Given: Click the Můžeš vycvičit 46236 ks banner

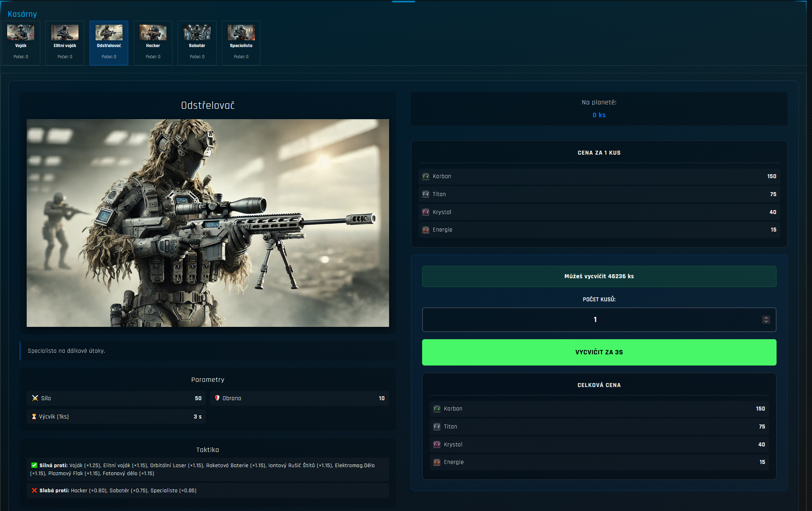Looking at the screenshot, I should [x=599, y=276].
